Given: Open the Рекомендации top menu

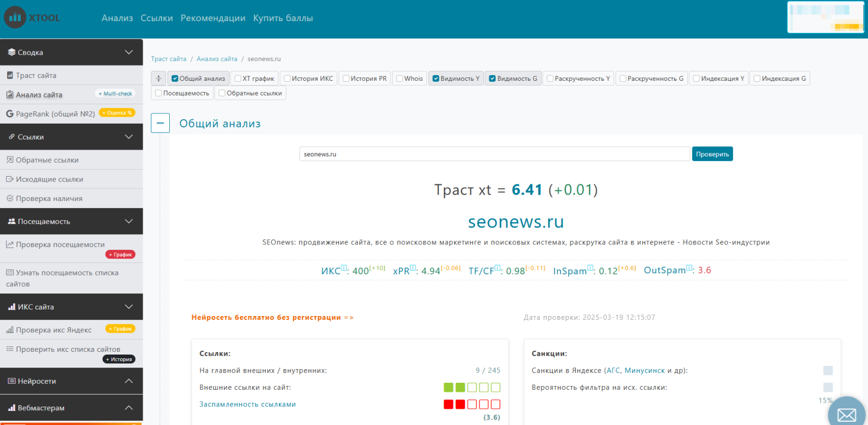Looking at the screenshot, I should (213, 18).
